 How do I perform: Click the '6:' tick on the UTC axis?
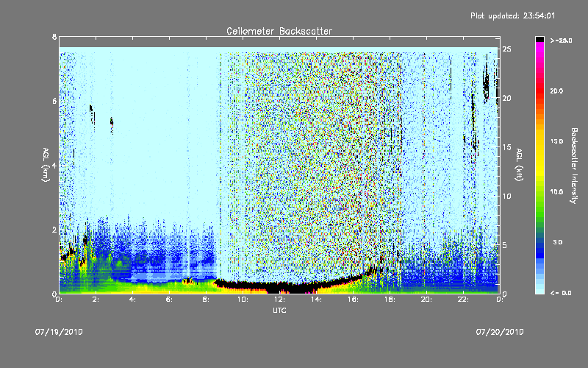click(170, 300)
